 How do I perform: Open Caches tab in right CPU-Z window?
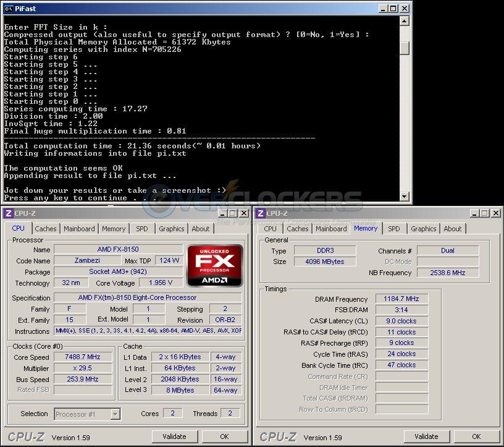[x=297, y=229]
